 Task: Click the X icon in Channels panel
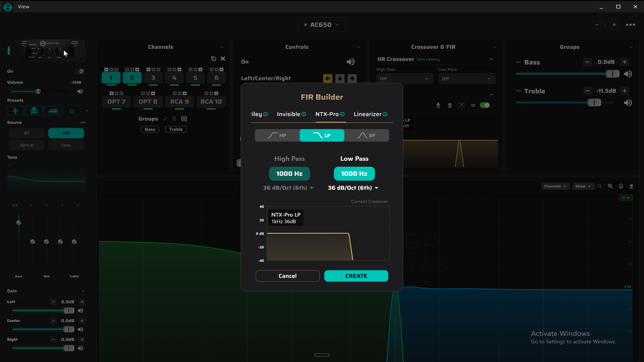click(223, 59)
